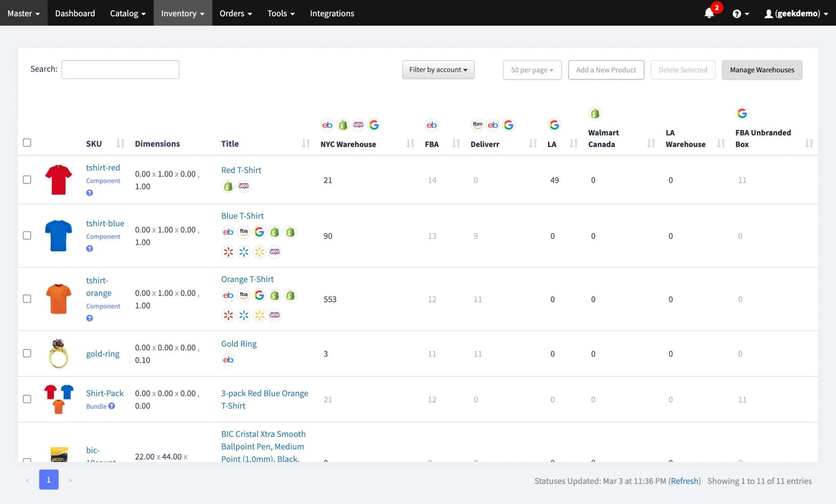836x504 pixels.
Task: Click the Manage Warehouses button
Action: click(x=762, y=70)
